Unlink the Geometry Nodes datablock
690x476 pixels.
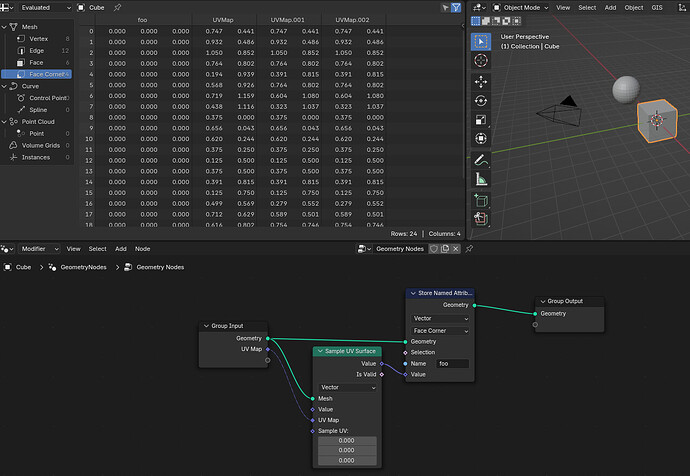coord(456,249)
